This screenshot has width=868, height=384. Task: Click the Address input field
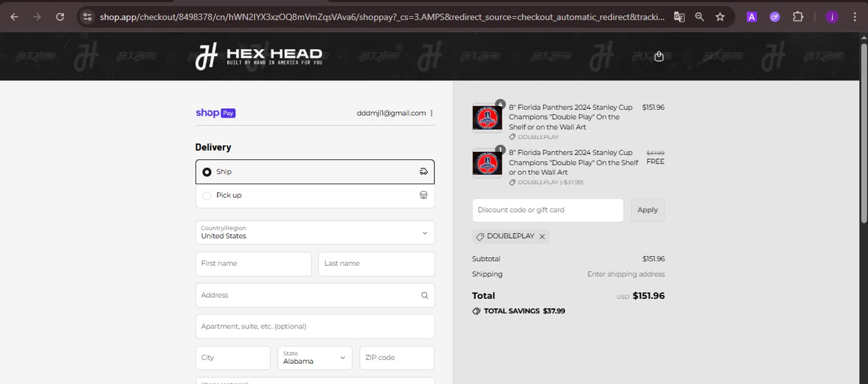pos(315,295)
